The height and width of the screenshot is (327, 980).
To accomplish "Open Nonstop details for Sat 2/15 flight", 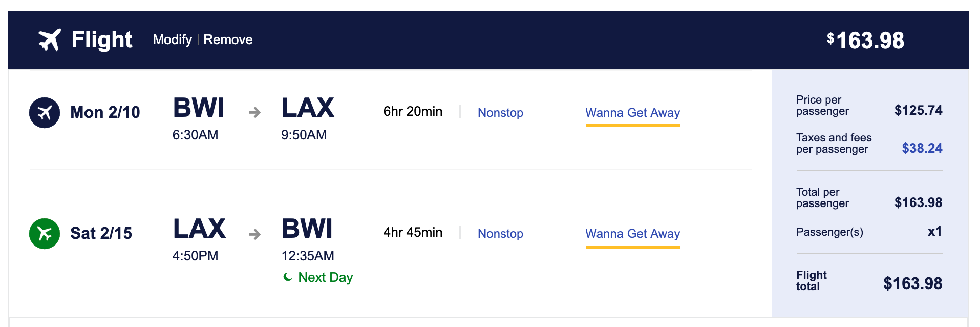I will (500, 233).
